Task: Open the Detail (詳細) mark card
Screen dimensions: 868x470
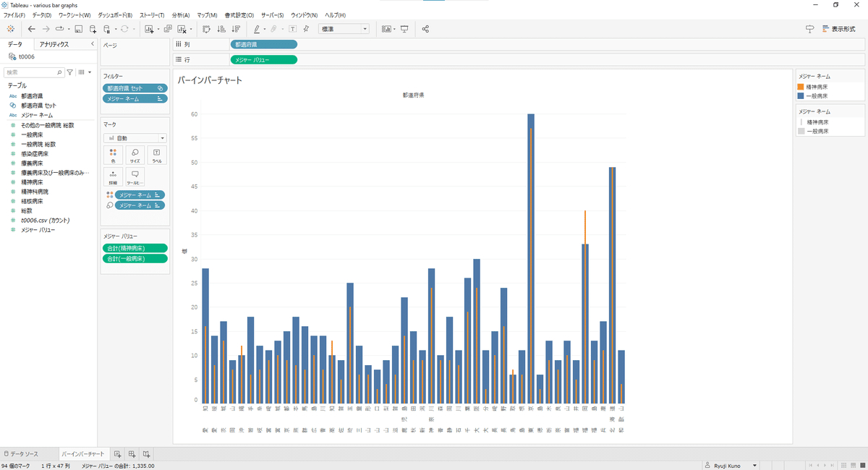Action: 113,177
